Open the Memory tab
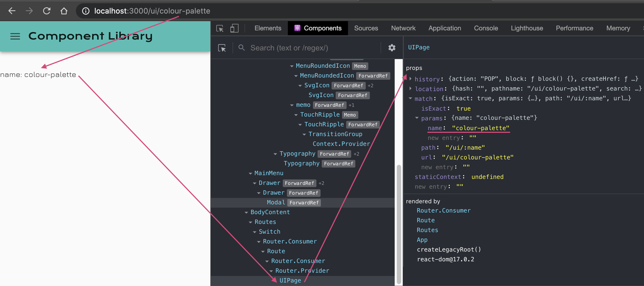This screenshot has height=286, width=644. pos(618,28)
